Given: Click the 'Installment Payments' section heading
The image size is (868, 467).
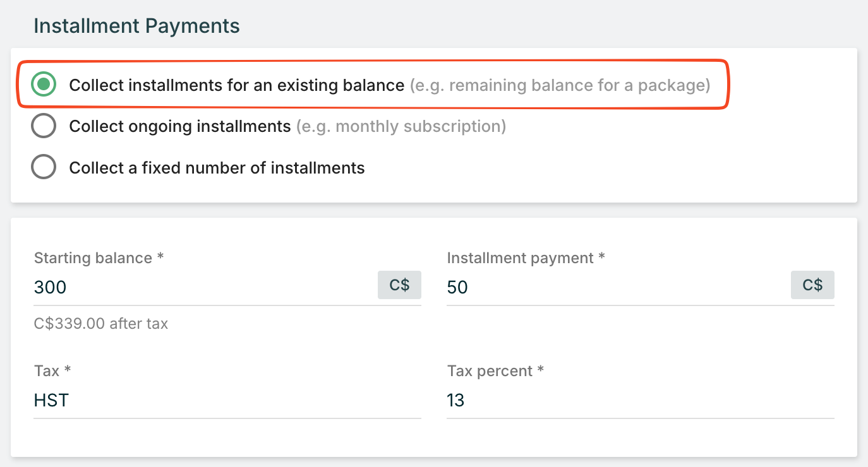Looking at the screenshot, I should 136,26.
